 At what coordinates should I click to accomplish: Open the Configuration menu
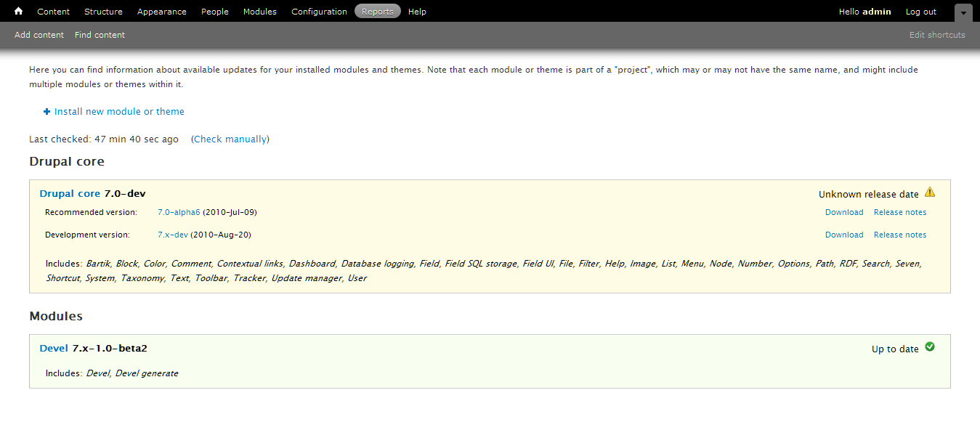pyautogui.click(x=319, y=12)
